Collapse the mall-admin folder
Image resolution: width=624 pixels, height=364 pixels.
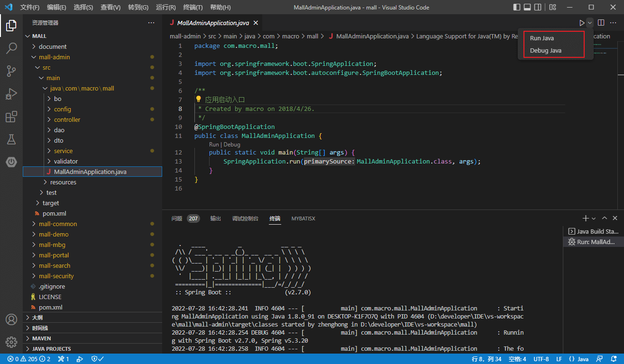92,57
